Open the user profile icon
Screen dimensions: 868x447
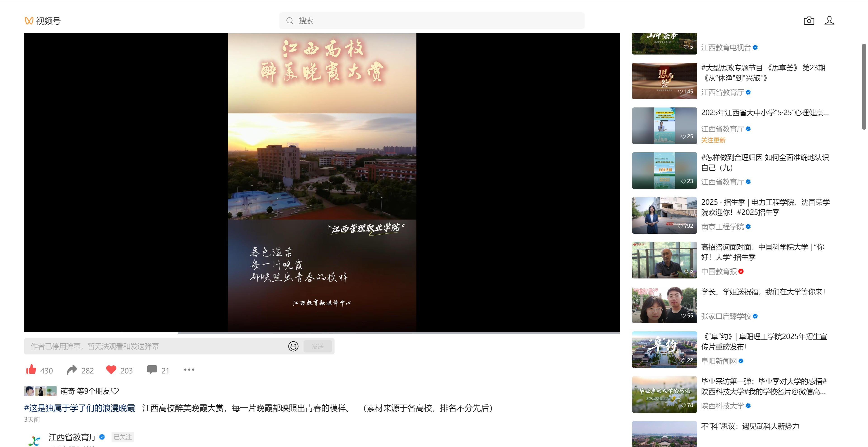[829, 21]
